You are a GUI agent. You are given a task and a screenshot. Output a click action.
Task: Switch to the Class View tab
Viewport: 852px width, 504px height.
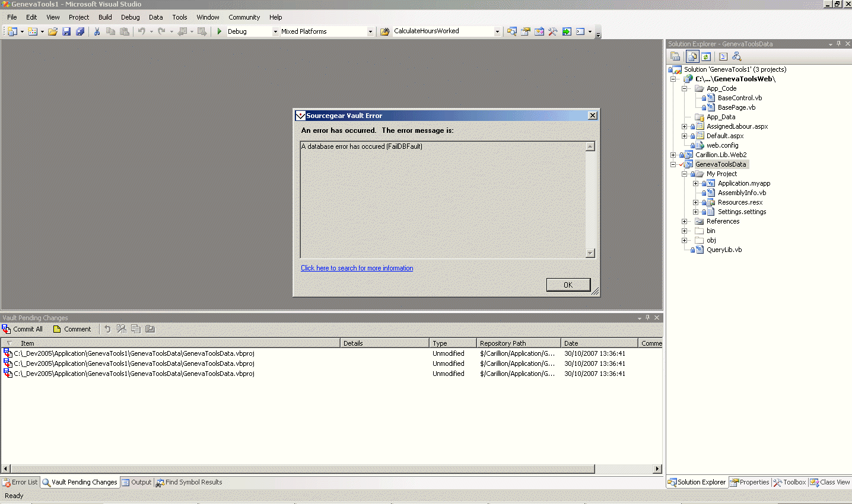tap(830, 482)
